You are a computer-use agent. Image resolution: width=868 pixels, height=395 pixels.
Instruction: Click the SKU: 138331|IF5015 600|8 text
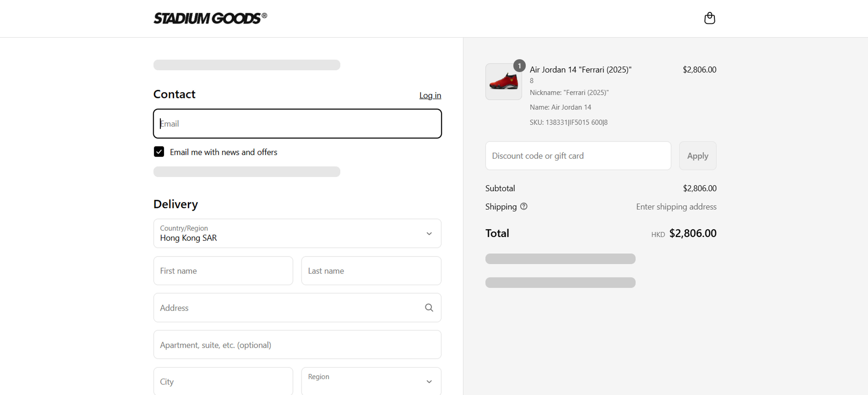pyautogui.click(x=568, y=122)
